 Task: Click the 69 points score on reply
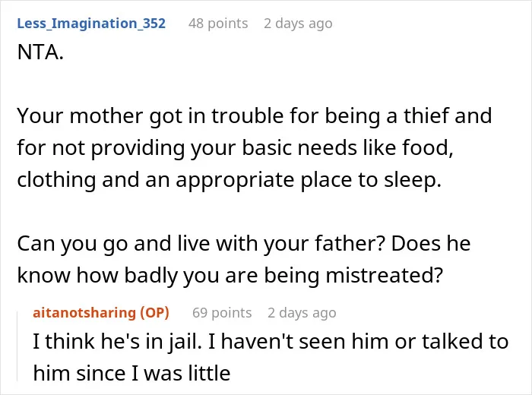222,312
